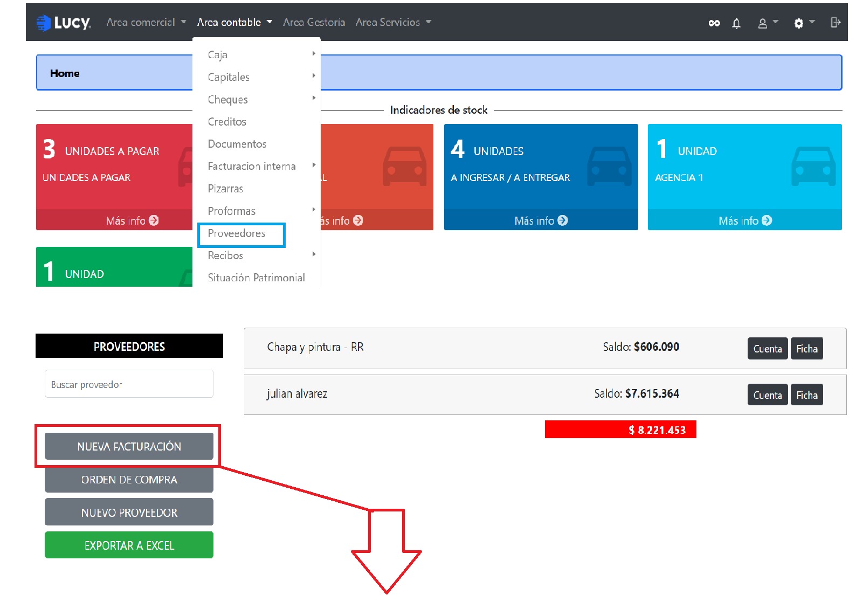Click car icon on A ingresar / A entregar card

pyautogui.click(x=609, y=166)
